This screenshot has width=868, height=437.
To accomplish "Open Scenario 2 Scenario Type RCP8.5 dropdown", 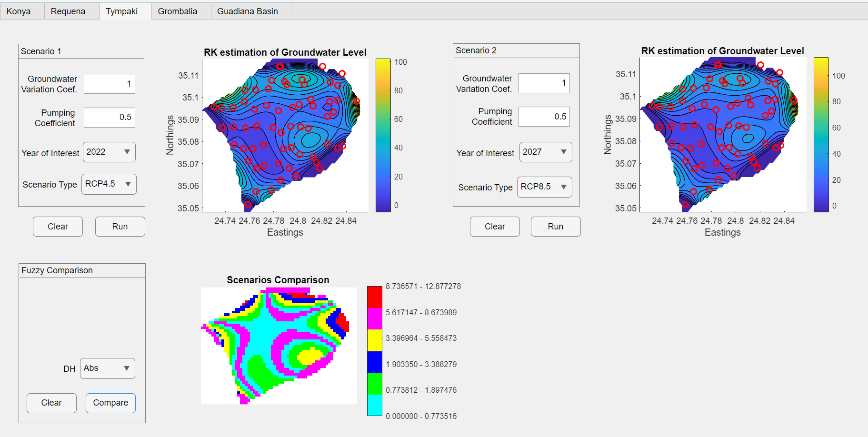I will [545, 187].
